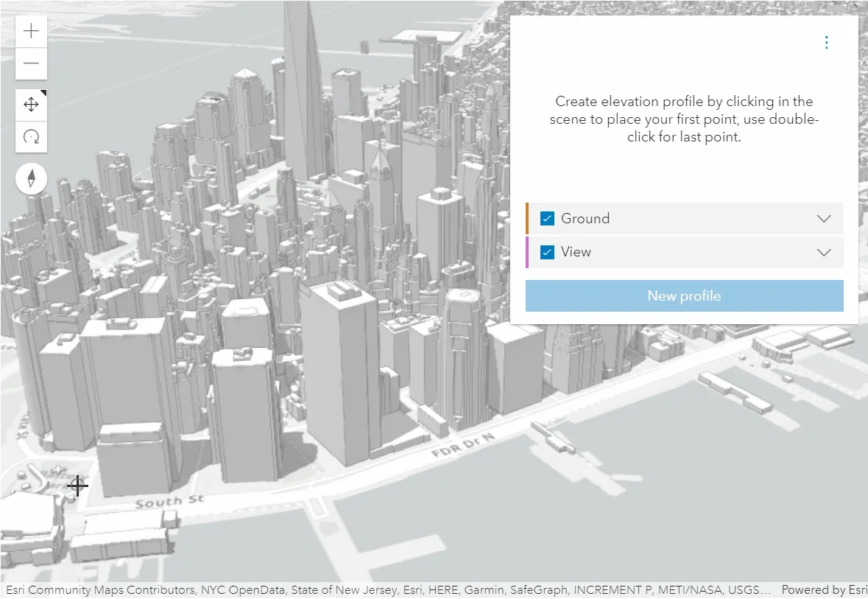Expand the View profile details chevron
The width and height of the screenshot is (868, 599).
824,253
